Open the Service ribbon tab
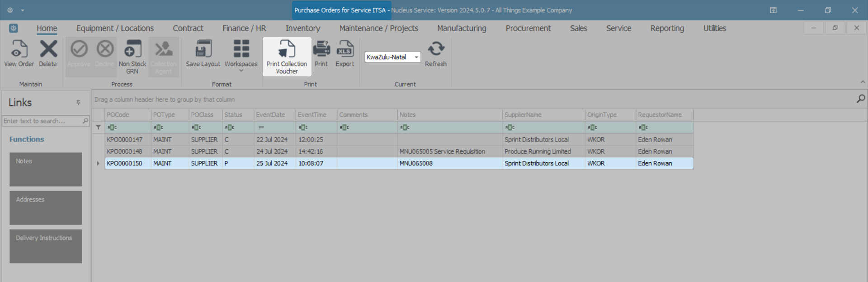868x282 pixels. (618, 28)
